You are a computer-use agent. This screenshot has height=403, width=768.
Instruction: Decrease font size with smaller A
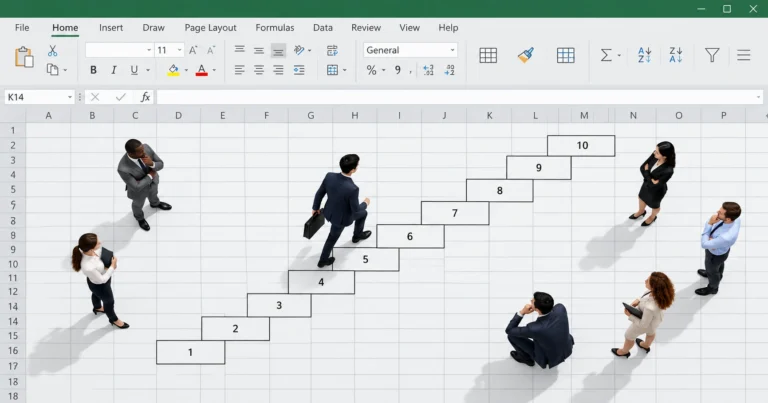pos(211,50)
